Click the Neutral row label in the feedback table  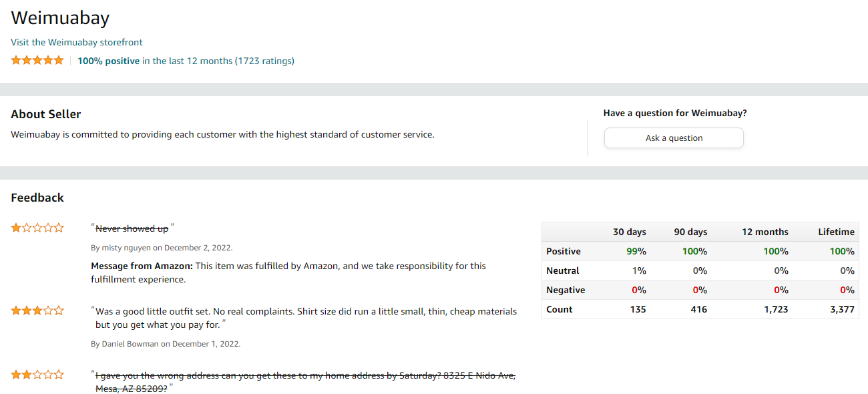click(563, 270)
